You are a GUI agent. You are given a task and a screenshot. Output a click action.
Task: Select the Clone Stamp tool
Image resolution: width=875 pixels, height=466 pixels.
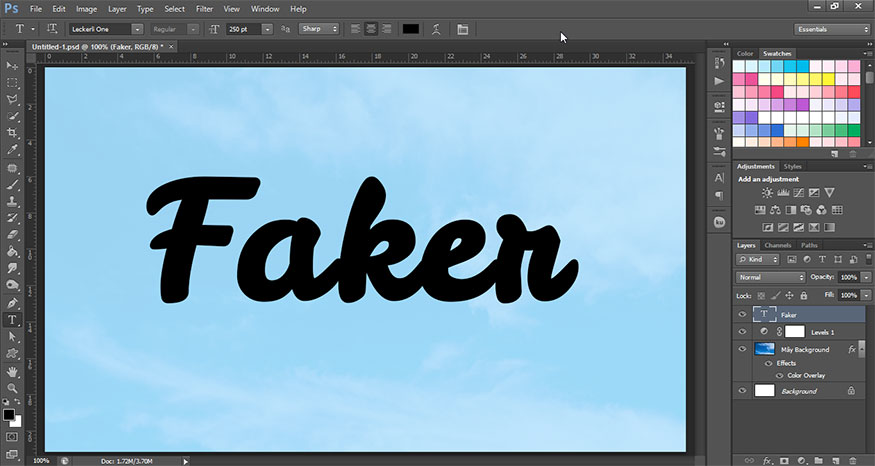point(12,201)
